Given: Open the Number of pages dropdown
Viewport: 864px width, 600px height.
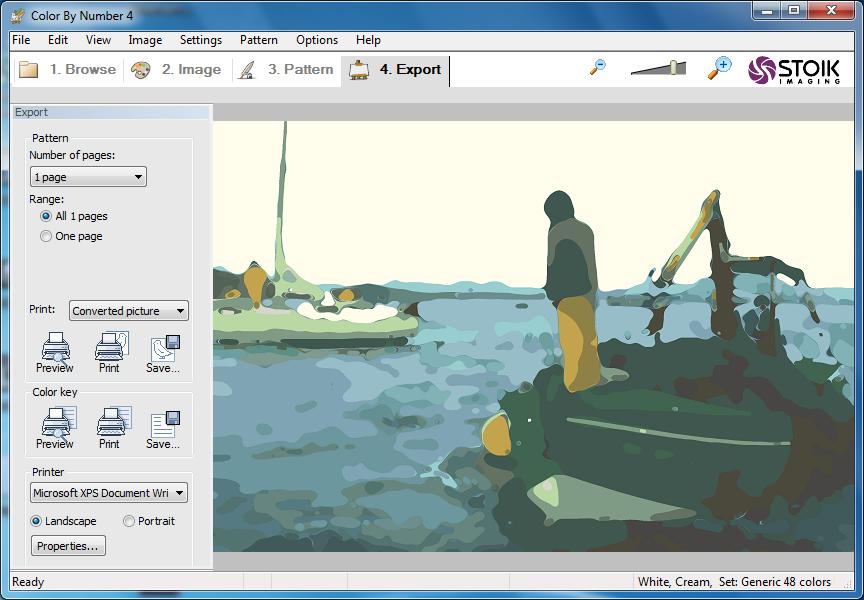Looking at the screenshot, I should [x=88, y=177].
